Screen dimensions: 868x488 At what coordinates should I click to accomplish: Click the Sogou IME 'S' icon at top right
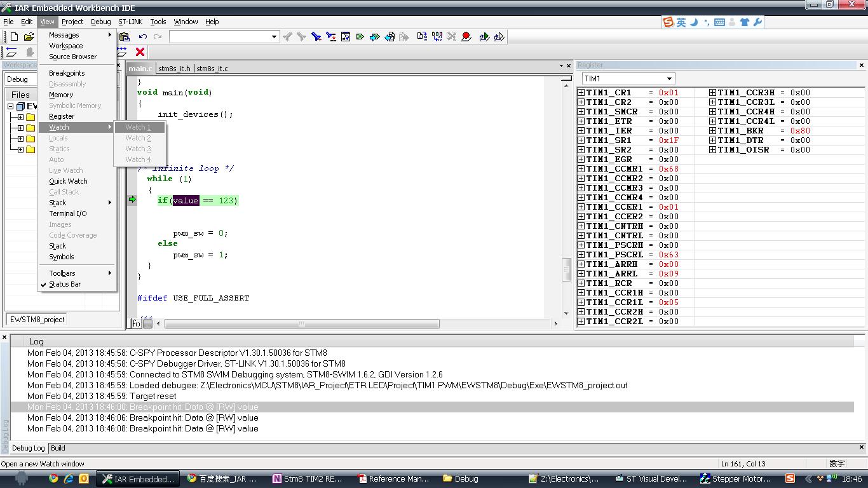[668, 22]
